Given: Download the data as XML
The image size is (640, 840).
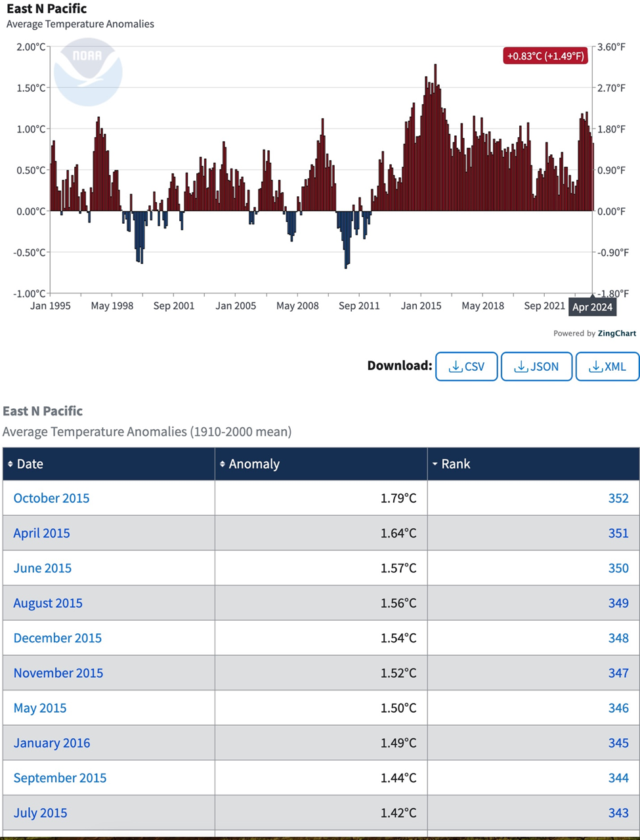Looking at the screenshot, I should 607,366.
